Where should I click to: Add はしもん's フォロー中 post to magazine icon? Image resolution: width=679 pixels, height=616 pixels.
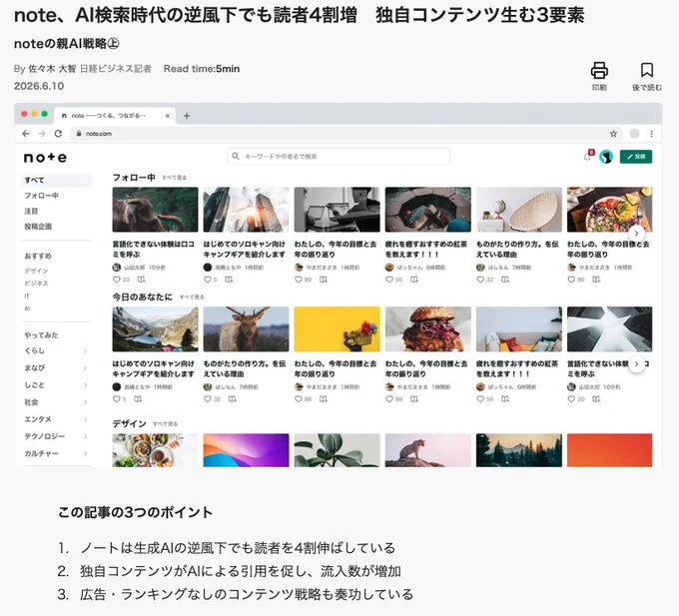click(505, 280)
